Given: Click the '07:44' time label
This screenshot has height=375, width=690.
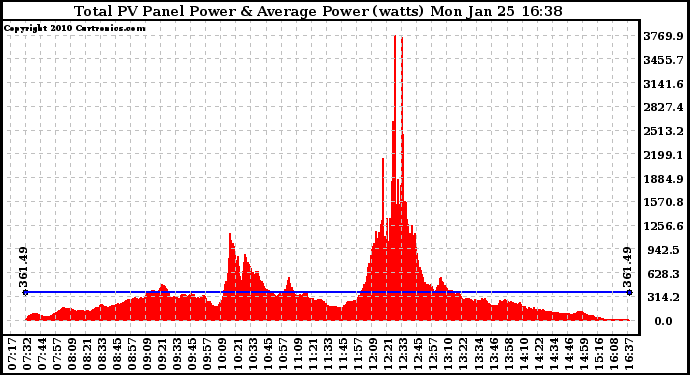Looking at the screenshot, I should click(x=42, y=354).
